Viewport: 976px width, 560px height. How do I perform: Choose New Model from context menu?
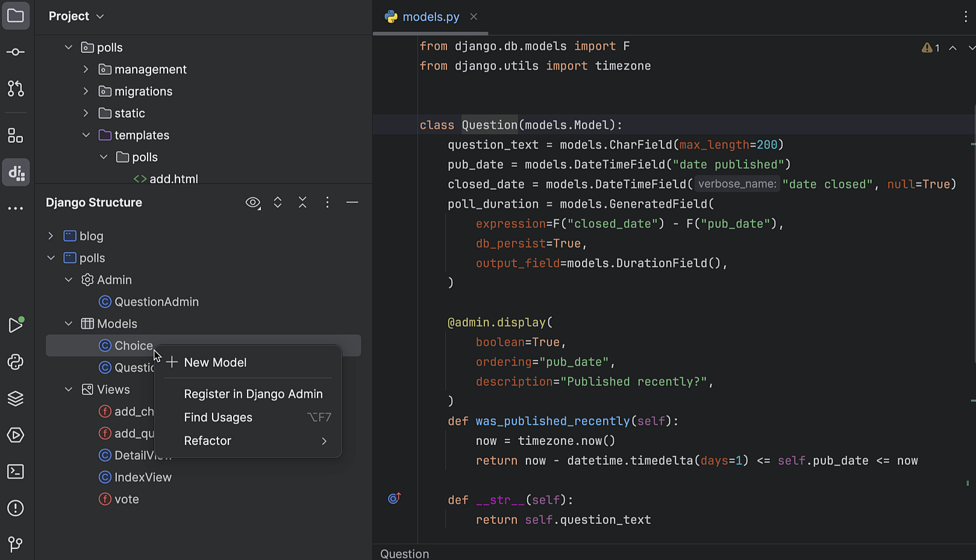click(x=215, y=362)
